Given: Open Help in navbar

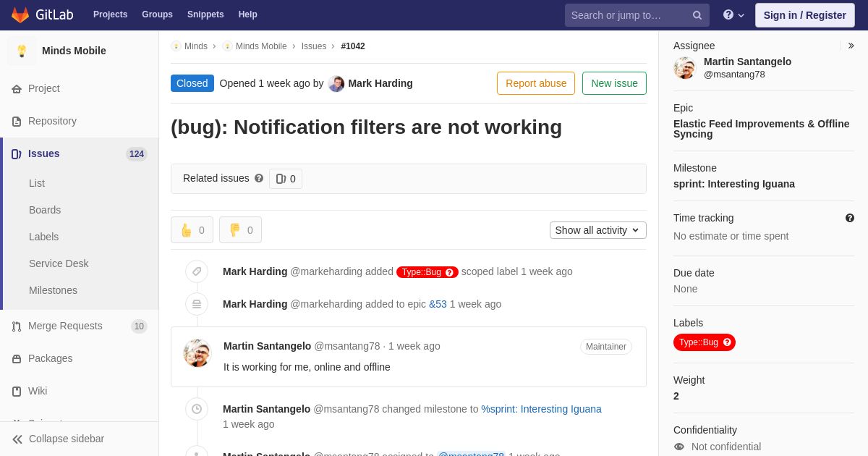Looking at the screenshot, I should (248, 14).
